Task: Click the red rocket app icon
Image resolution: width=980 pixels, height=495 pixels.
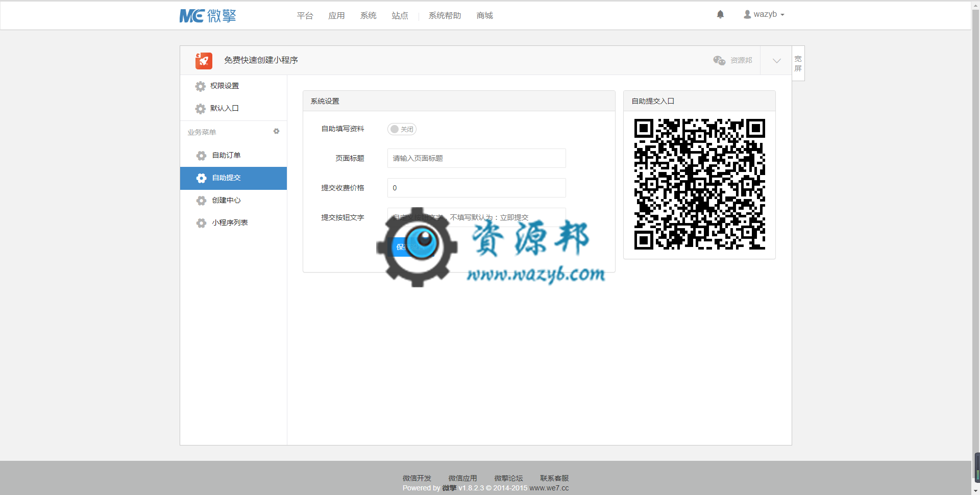Action: [204, 61]
